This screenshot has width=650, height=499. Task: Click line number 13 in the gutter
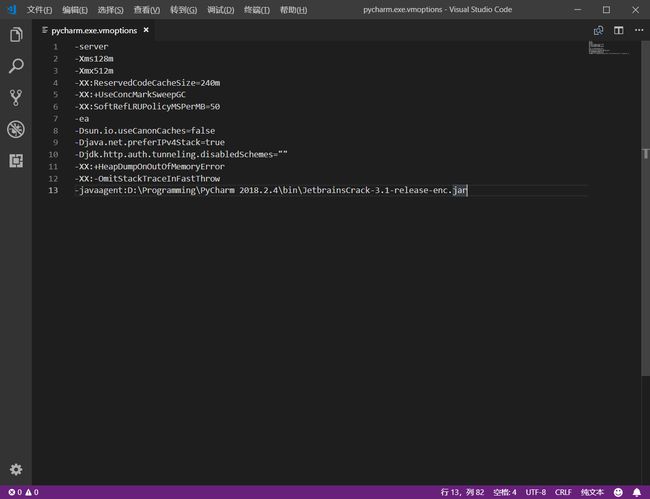[53, 190]
